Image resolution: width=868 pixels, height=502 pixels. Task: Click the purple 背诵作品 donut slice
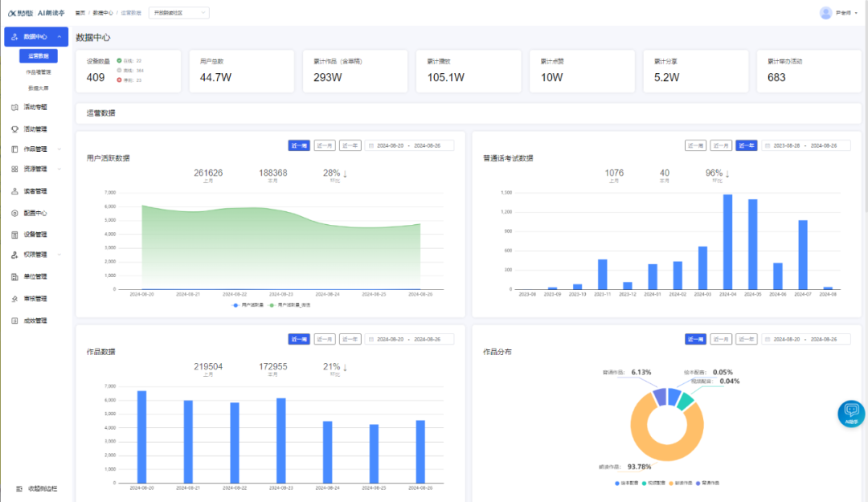(x=659, y=396)
